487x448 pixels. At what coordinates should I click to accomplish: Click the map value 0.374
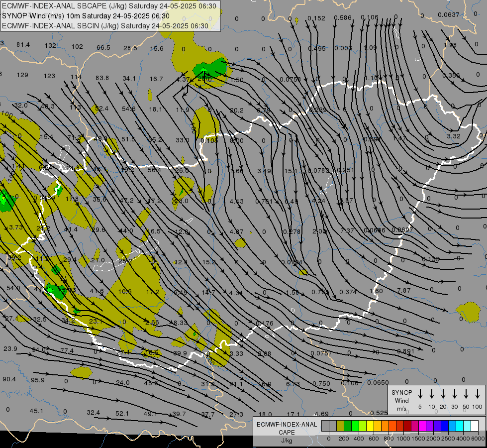(x=348, y=292)
